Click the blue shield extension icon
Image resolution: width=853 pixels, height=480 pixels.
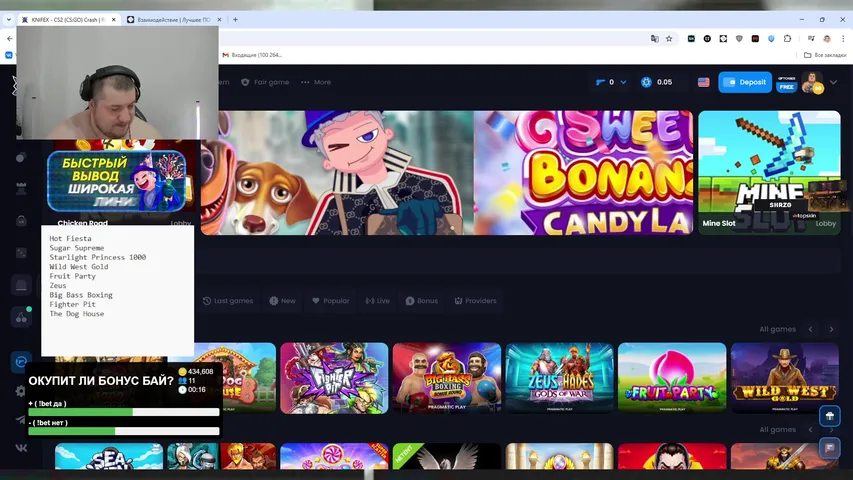click(x=771, y=39)
